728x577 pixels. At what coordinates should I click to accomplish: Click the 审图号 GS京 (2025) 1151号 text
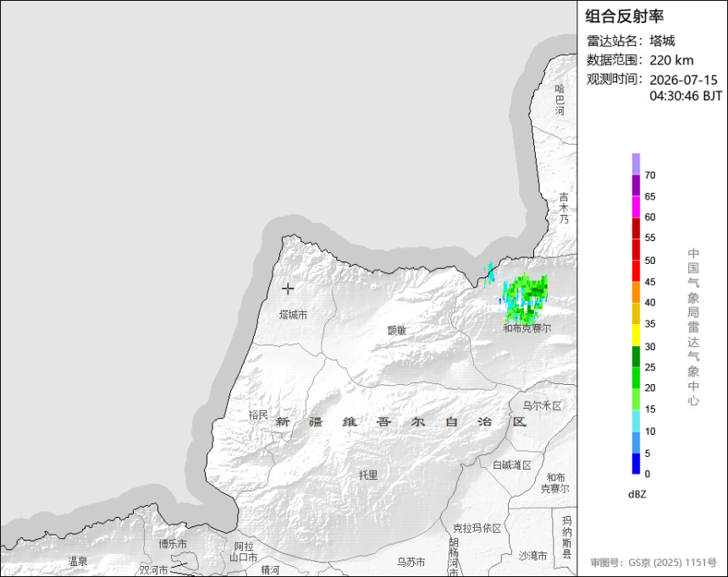pyautogui.click(x=654, y=563)
